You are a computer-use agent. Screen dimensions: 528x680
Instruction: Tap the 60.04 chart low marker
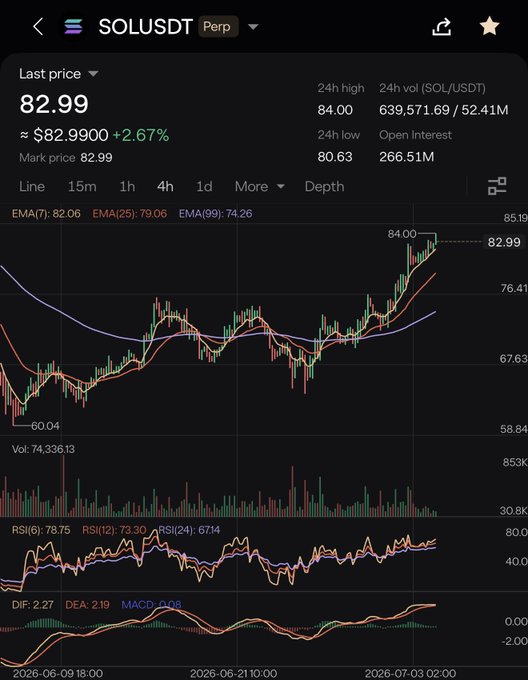(x=45, y=426)
